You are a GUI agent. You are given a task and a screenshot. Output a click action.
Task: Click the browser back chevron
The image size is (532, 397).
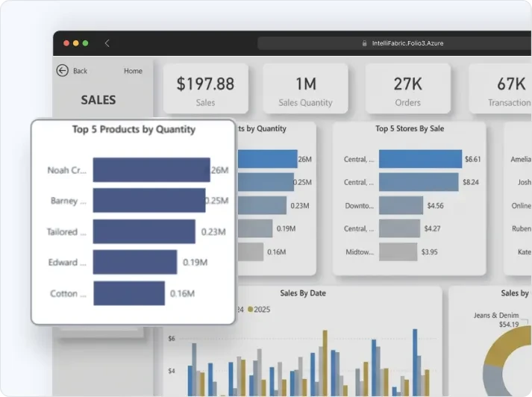click(x=107, y=43)
